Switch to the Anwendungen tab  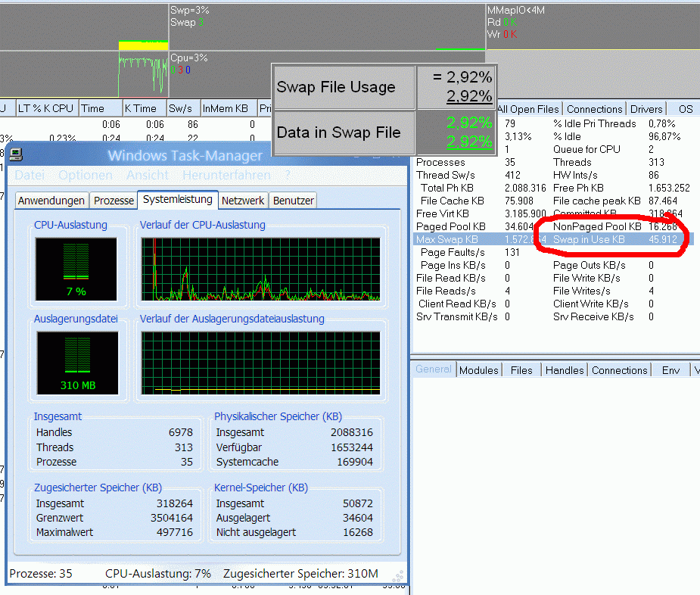coord(51,201)
